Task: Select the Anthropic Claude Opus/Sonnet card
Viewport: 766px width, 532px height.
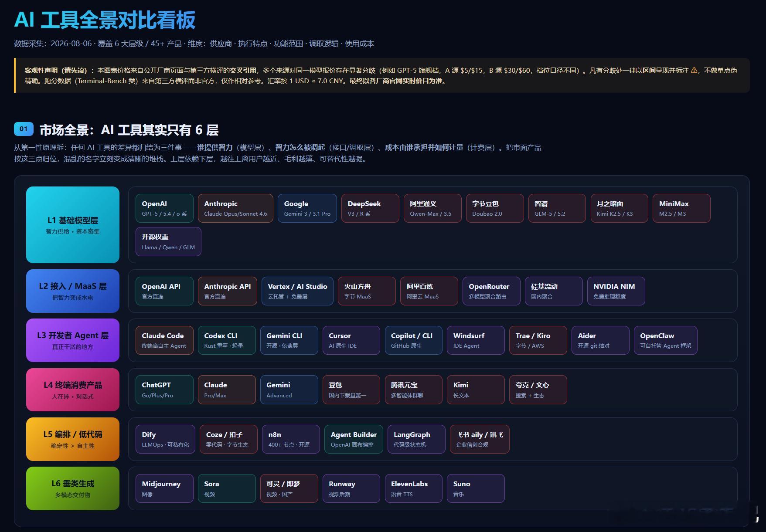Action: (x=235, y=208)
